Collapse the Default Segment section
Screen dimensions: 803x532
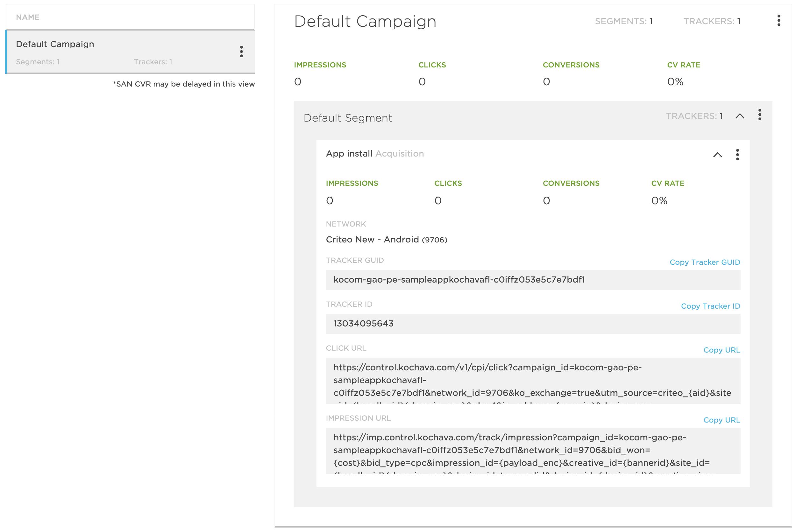tap(740, 116)
